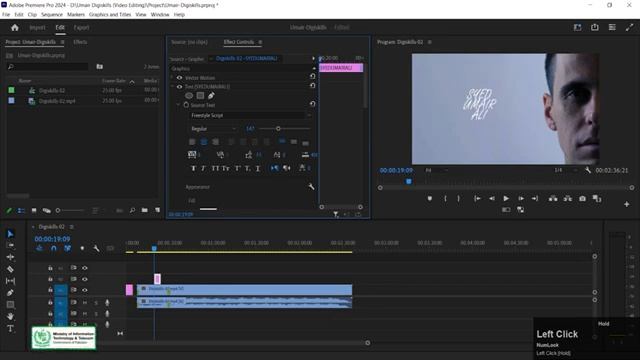Switch to the Import workspace tab
640x360 pixels.
coord(37,27)
